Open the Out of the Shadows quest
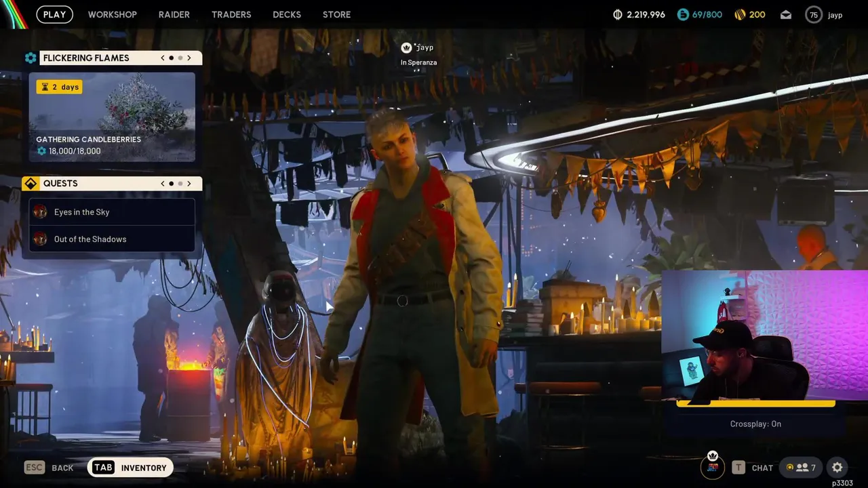 [112, 239]
